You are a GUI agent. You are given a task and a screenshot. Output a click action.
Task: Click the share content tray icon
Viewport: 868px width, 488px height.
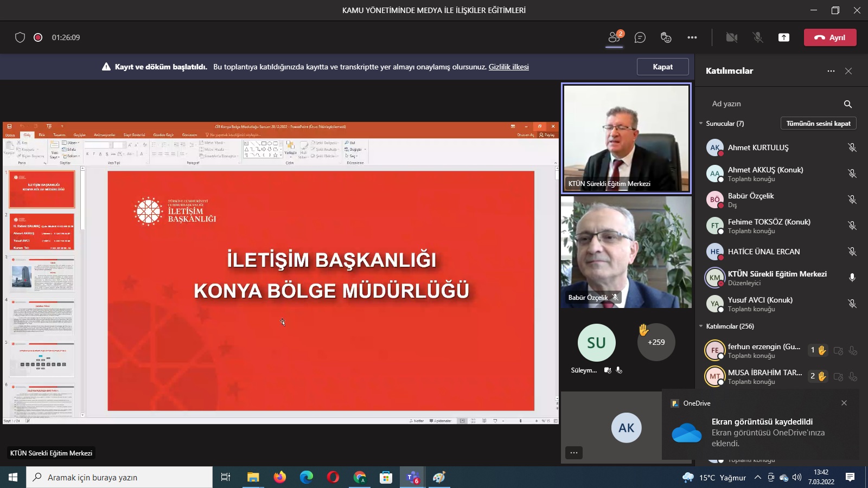click(784, 37)
